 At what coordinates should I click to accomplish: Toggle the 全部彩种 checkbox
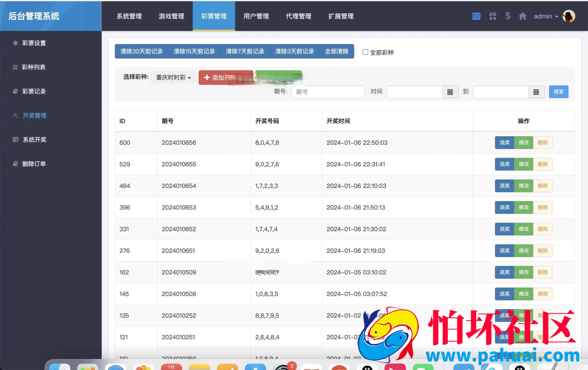(365, 52)
